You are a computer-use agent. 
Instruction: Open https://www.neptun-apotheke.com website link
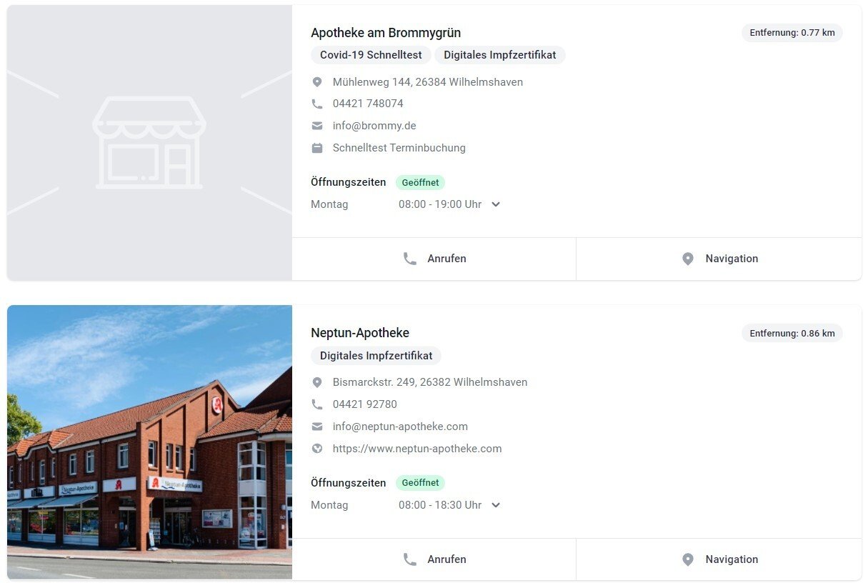pos(417,449)
